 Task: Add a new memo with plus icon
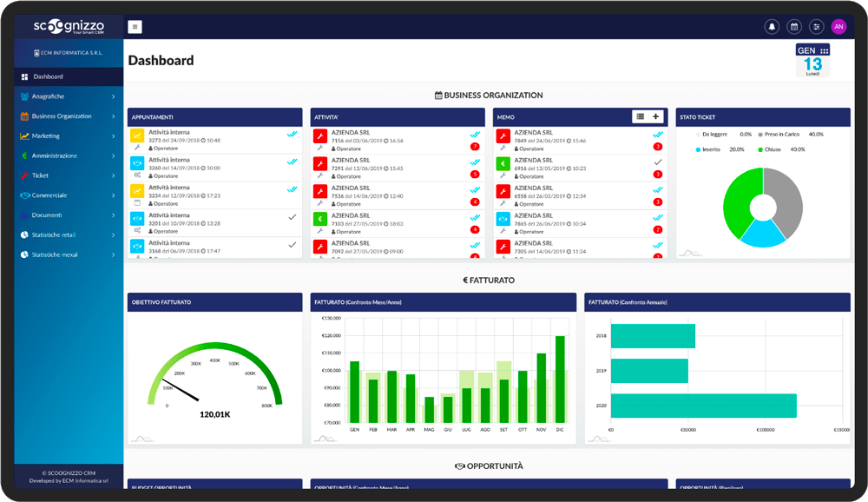656,116
